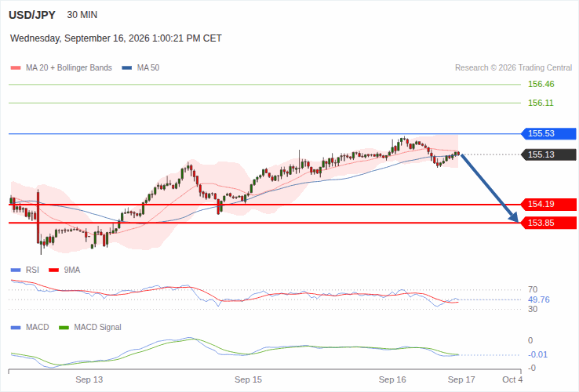The width and height of the screenshot is (579, 392).
Task: Click the MACD Signal green legend marker
Action: pos(64,328)
